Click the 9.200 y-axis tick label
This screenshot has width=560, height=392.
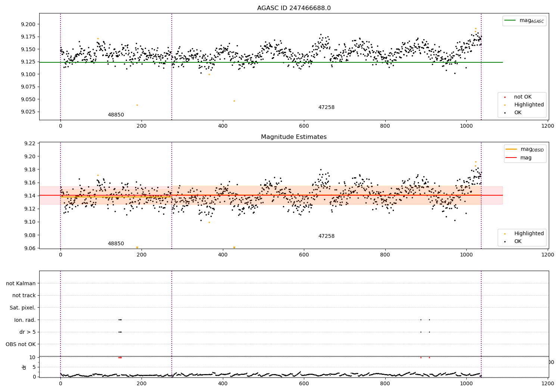point(28,24)
